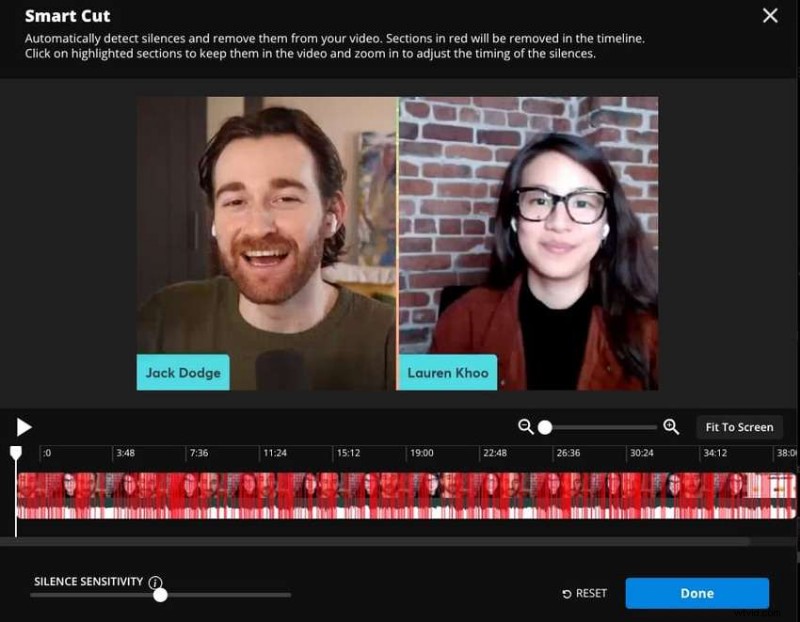
Task: Select the playhead marker on the timeline
Action: pyautogui.click(x=15, y=452)
